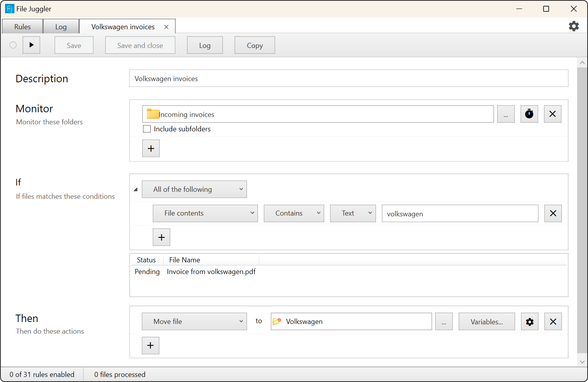Open the All of the following dropdown
This screenshot has width=588, height=382.
[x=194, y=189]
